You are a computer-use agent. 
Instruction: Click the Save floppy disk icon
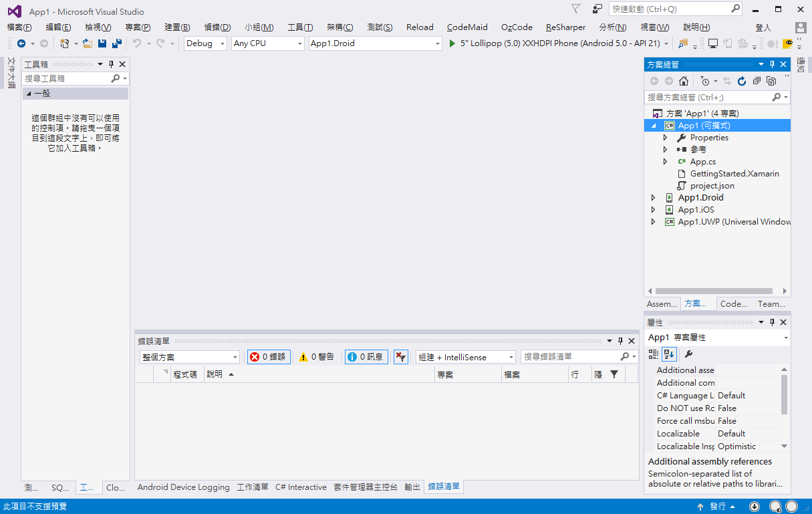102,43
